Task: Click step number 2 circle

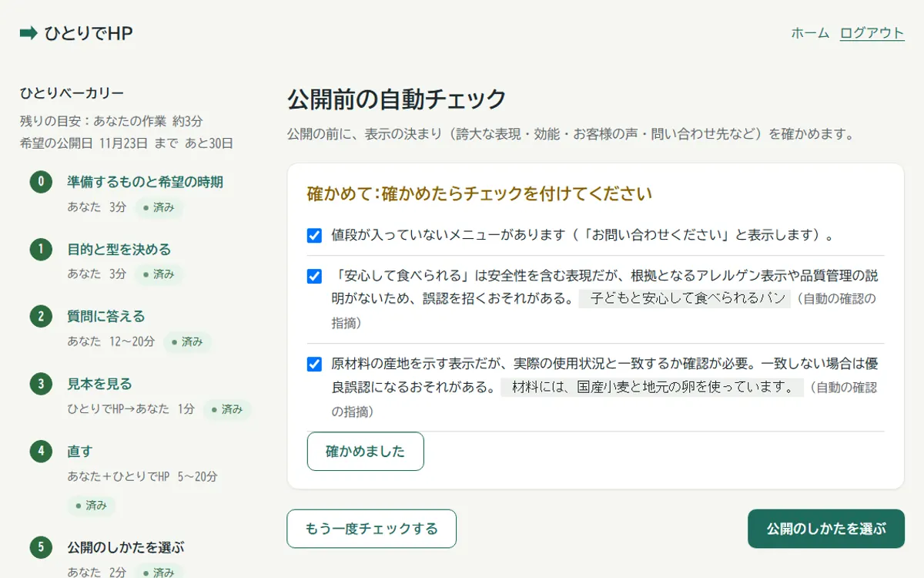Action: (41, 317)
